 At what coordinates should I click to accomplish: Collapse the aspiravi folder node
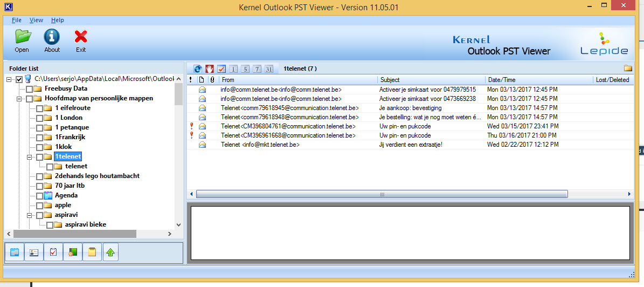tap(30, 215)
